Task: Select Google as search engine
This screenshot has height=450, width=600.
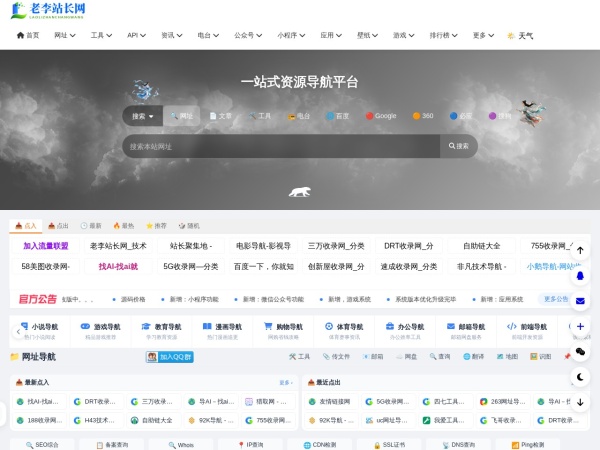Action: click(x=381, y=116)
